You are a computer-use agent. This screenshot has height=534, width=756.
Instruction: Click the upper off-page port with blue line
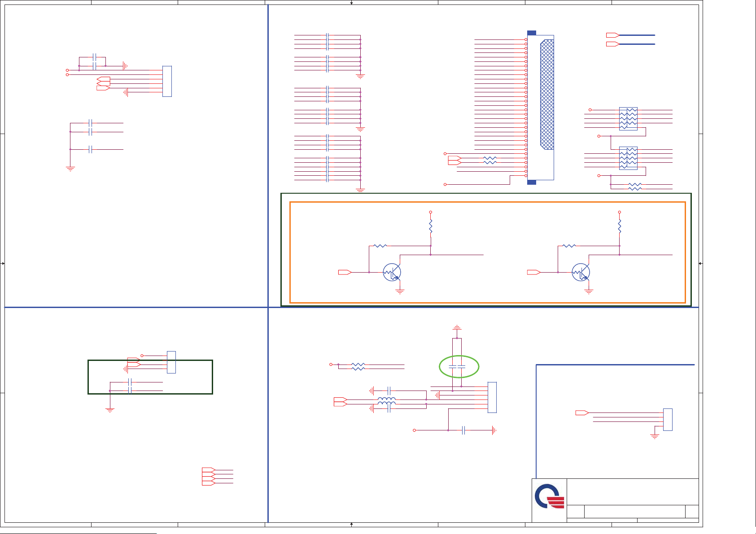point(612,35)
